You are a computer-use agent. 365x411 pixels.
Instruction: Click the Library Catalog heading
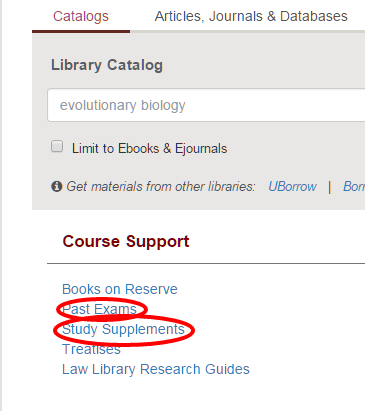(x=107, y=65)
